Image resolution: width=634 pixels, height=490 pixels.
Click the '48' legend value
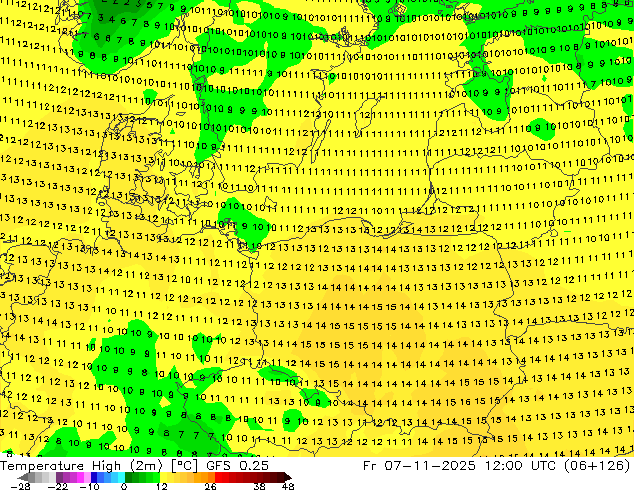coord(288,486)
